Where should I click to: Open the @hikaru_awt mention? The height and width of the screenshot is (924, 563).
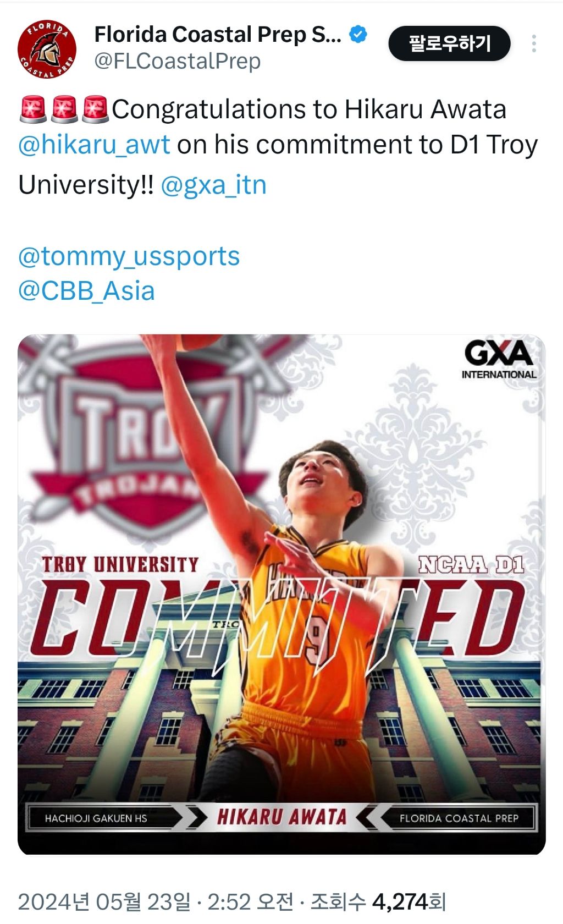[94, 145]
